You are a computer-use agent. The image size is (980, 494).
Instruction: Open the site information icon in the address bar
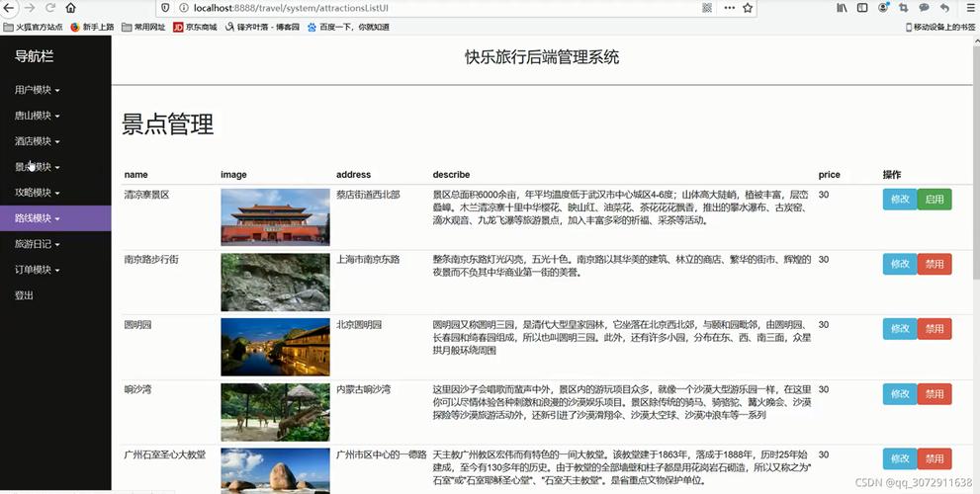[183, 8]
